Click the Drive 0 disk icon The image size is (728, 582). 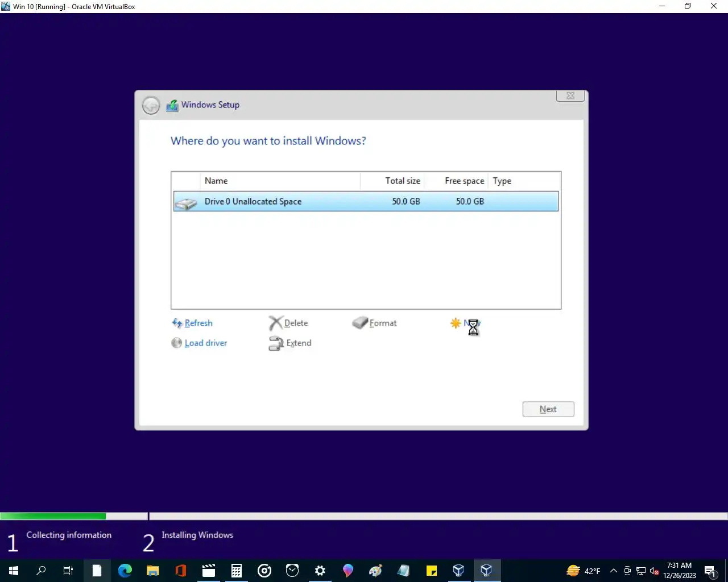(x=185, y=202)
